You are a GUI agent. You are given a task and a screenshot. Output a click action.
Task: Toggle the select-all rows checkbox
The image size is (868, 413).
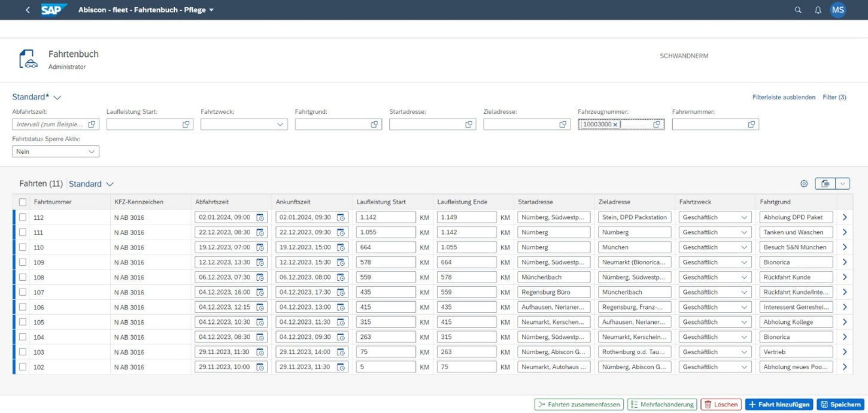coord(23,202)
